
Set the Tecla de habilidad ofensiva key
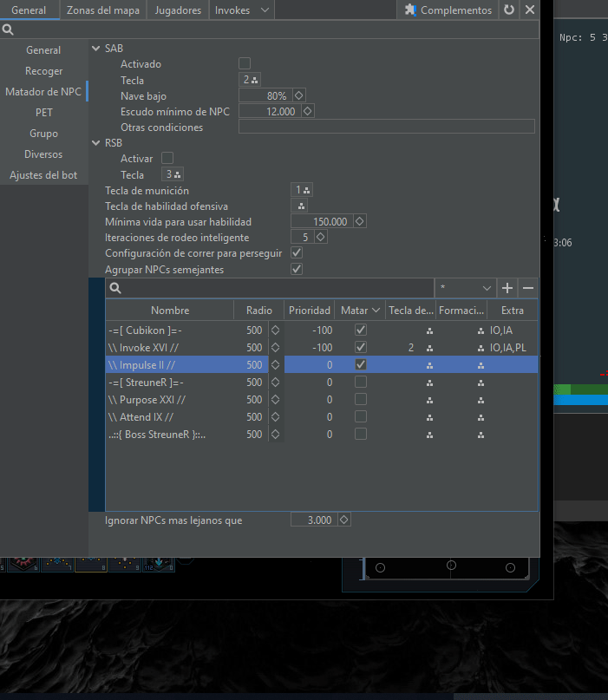click(x=301, y=206)
